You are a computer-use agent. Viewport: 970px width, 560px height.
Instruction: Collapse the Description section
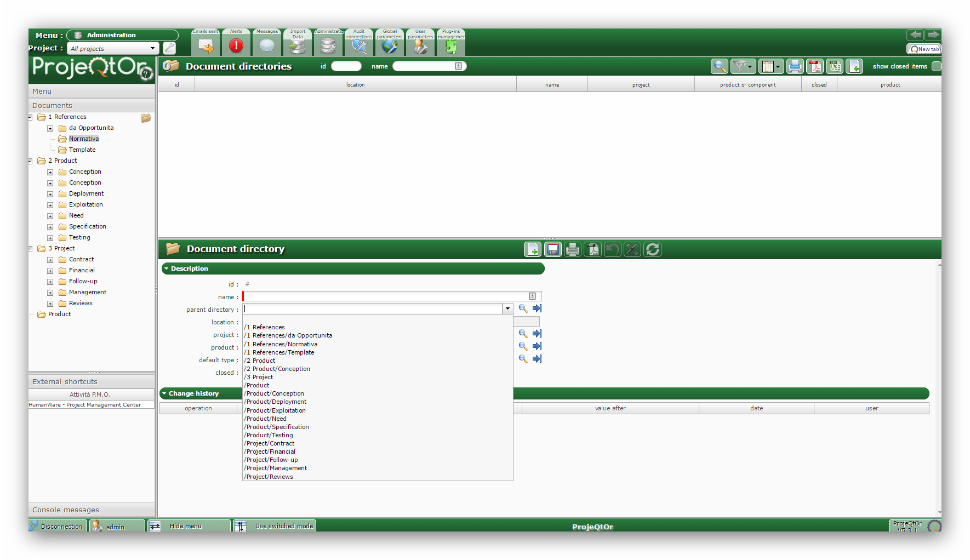(x=166, y=269)
